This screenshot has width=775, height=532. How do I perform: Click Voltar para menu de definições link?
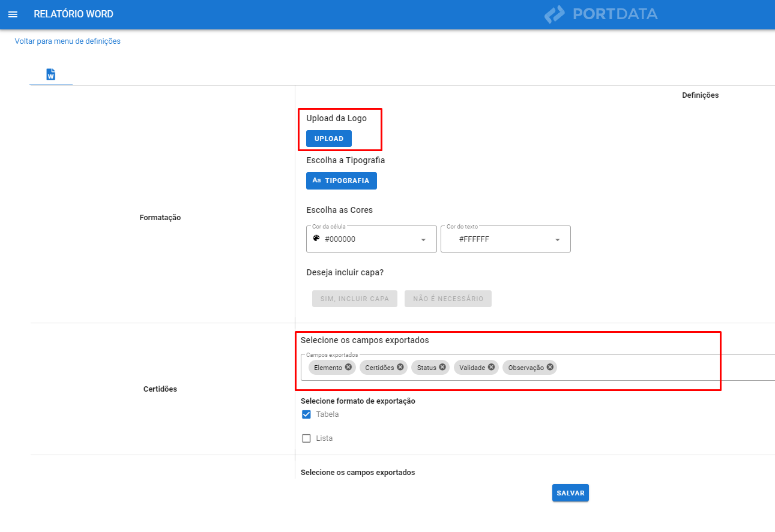click(x=68, y=41)
